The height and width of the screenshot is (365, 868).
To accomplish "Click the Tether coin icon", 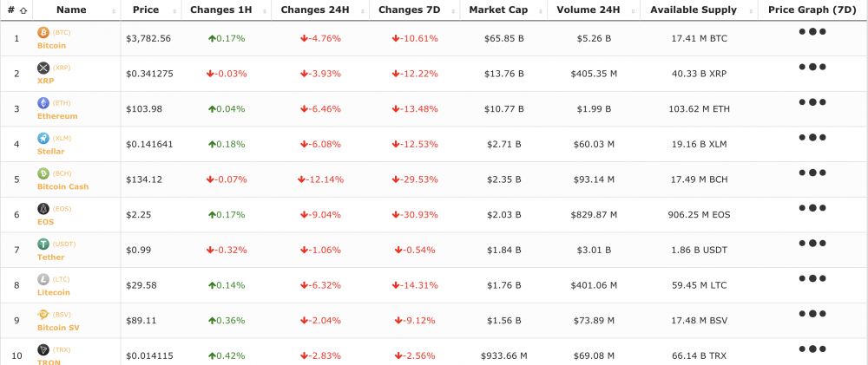I will pyautogui.click(x=43, y=244).
